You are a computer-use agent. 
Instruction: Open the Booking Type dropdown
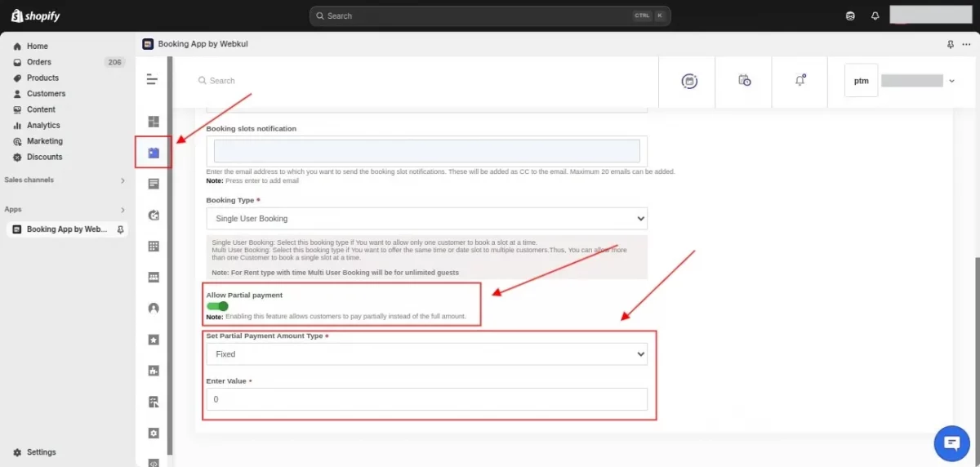[426, 219]
